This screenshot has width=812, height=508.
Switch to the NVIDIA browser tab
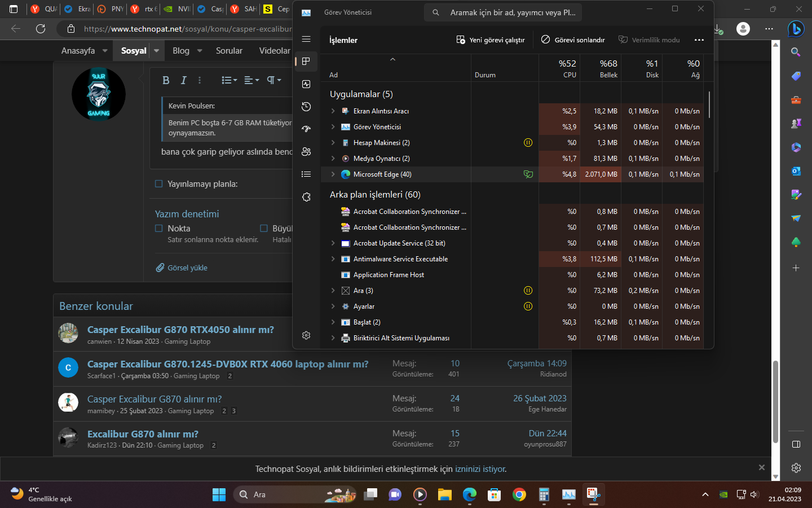click(178, 9)
